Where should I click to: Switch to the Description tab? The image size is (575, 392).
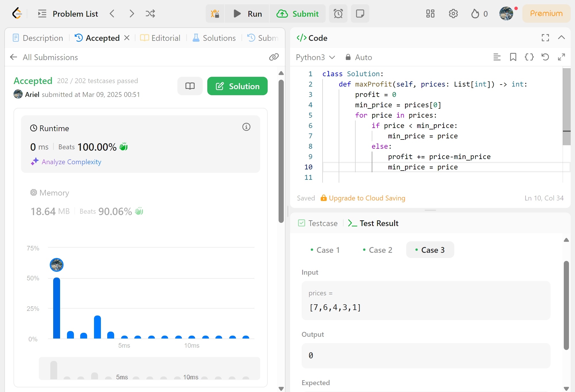[x=38, y=38]
